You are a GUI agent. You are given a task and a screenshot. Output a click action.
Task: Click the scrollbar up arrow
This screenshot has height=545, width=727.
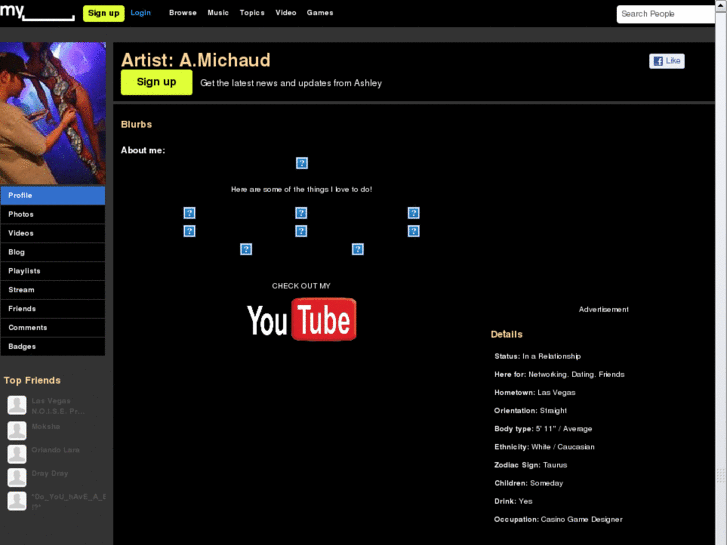pyautogui.click(x=721, y=5)
